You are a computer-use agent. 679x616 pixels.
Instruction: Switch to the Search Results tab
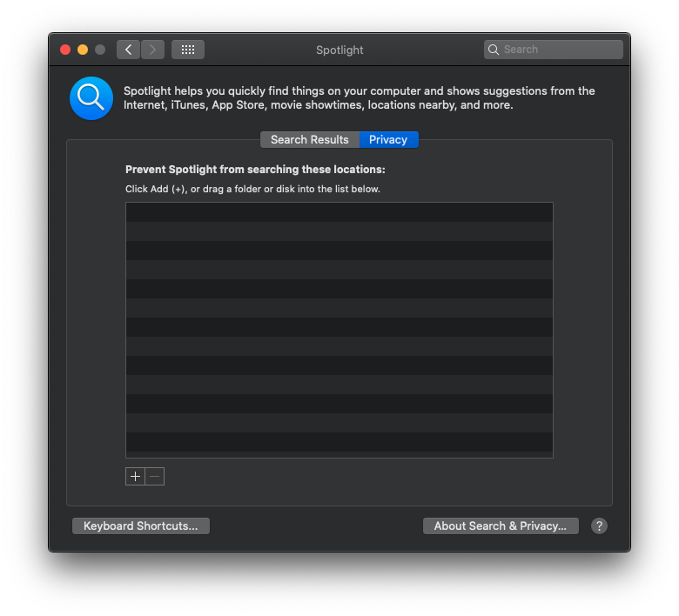pos(310,140)
